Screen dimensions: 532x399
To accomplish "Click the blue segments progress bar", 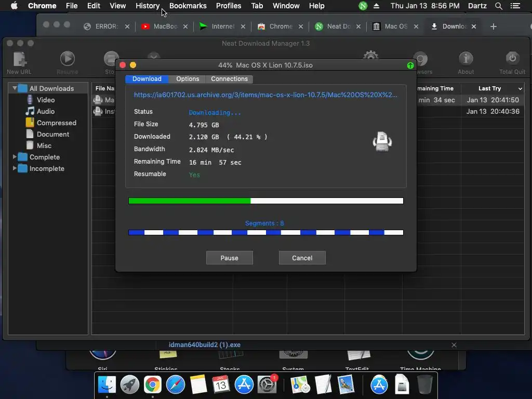I will 266,232.
